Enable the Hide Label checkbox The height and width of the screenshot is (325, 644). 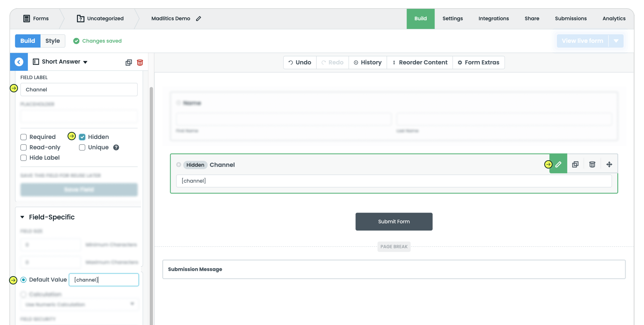24,158
